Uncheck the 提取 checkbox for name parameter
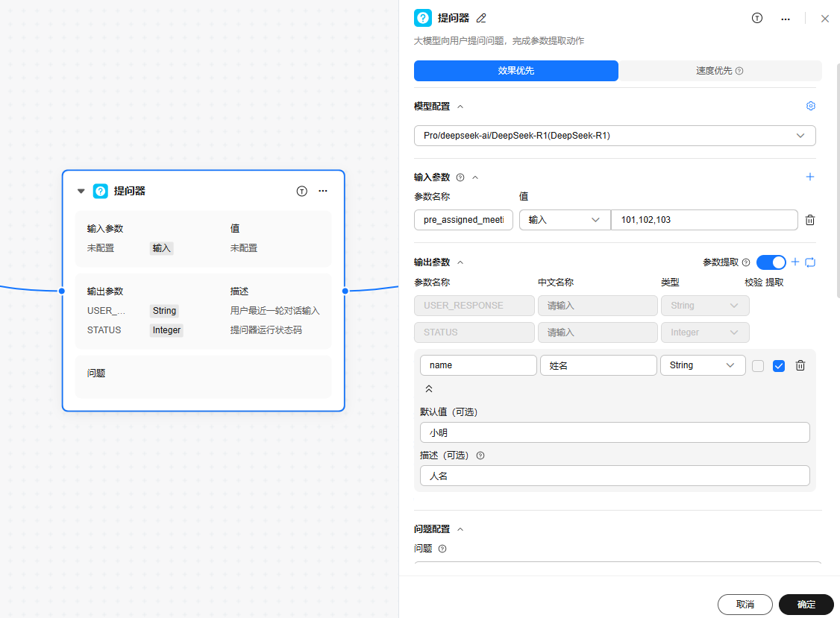This screenshot has width=840, height=618. coord(779,365)
